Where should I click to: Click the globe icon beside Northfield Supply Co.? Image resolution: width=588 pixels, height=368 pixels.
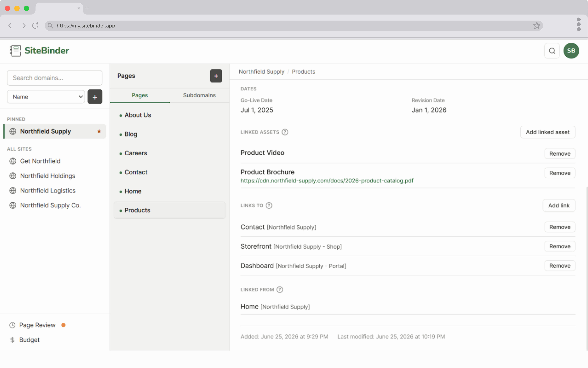click(x=13, y=205)
